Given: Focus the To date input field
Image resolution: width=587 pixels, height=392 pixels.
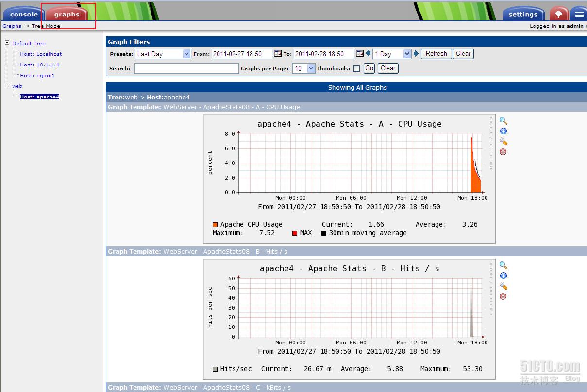Looking at the screenshot, I should 324,54.
